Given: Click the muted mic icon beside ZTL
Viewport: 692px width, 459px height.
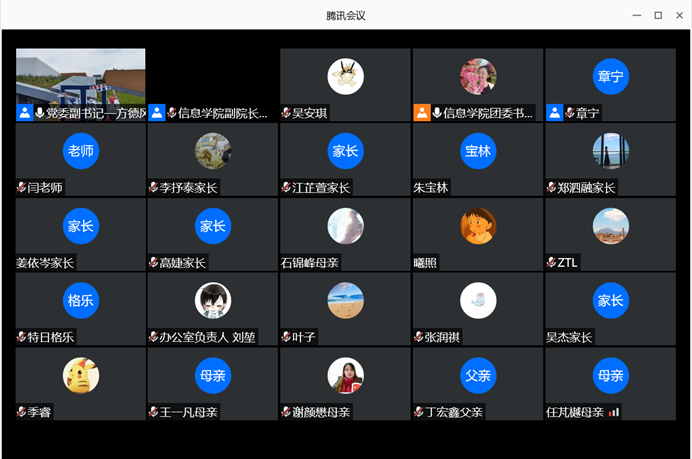Looking at the screenshot, I should pyautogui.click(x=551, y=263).
